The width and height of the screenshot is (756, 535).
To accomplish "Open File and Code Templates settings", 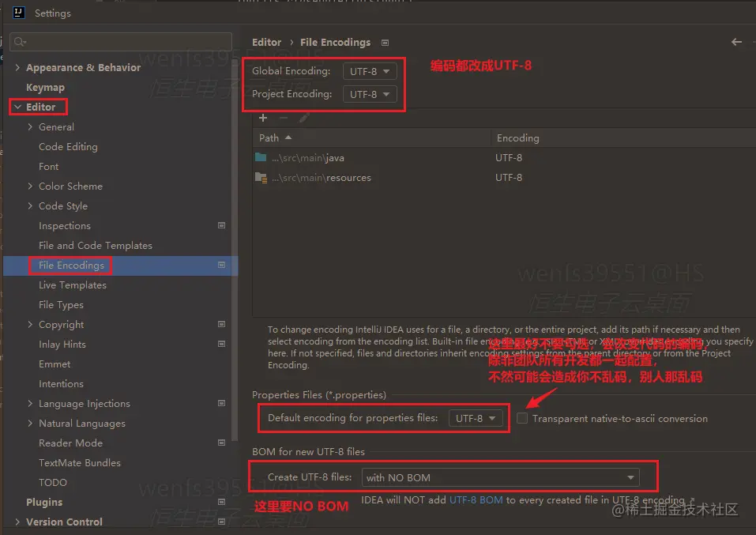I will (x=96, y=246).
